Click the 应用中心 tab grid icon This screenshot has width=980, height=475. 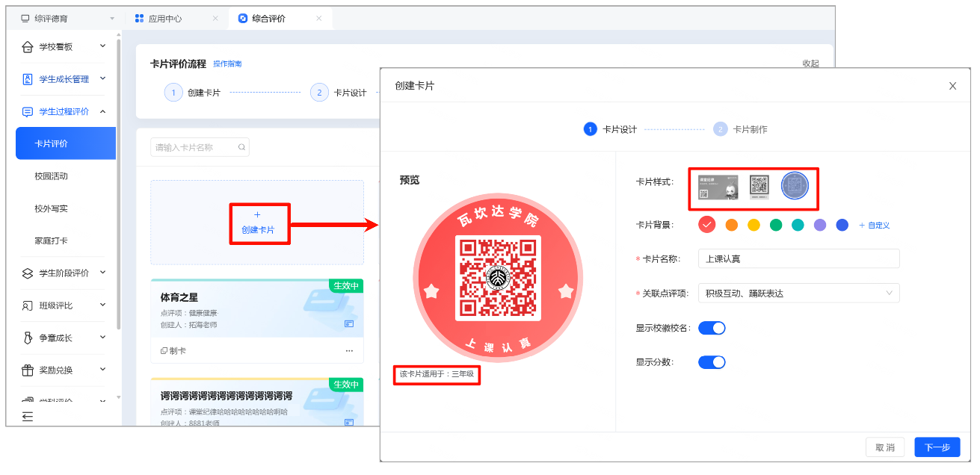(x=139, y=19)
